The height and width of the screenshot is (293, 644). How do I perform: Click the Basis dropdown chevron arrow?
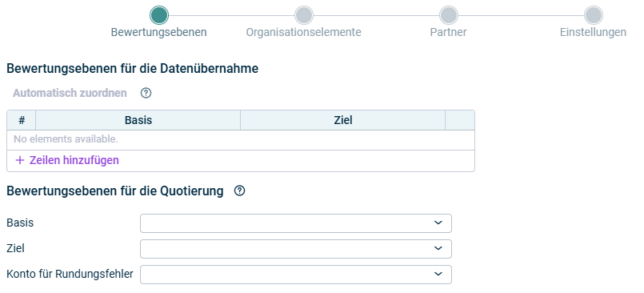point(438,223)
